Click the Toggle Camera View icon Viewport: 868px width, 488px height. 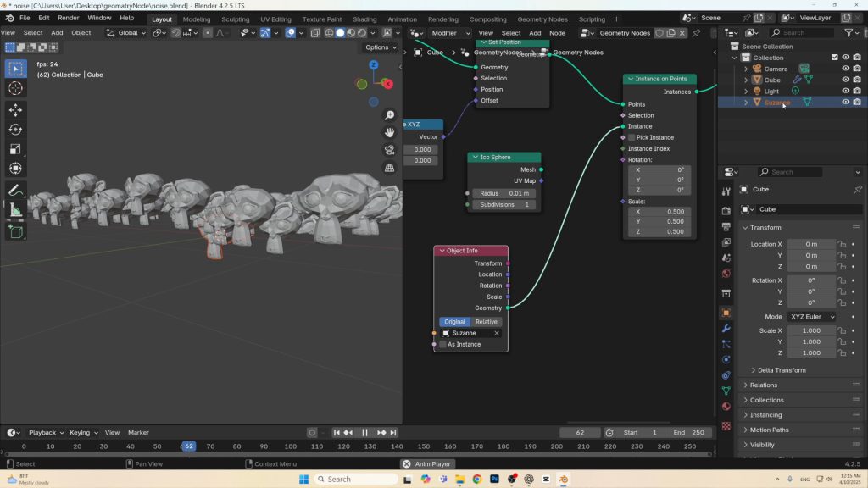click(389, 150)
